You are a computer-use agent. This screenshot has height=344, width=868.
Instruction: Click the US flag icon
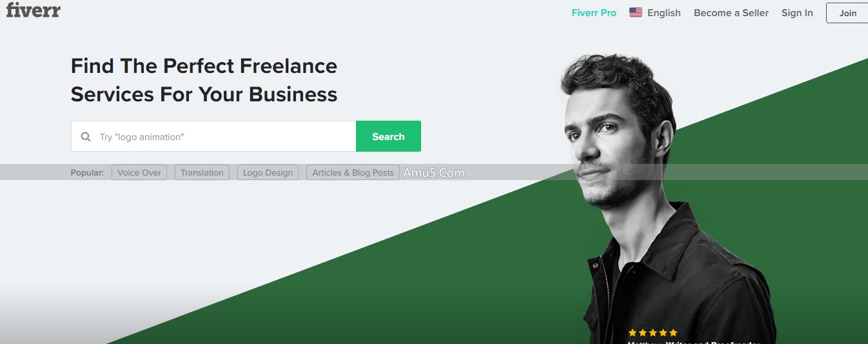pyautogui.click(x=636, y=12)
